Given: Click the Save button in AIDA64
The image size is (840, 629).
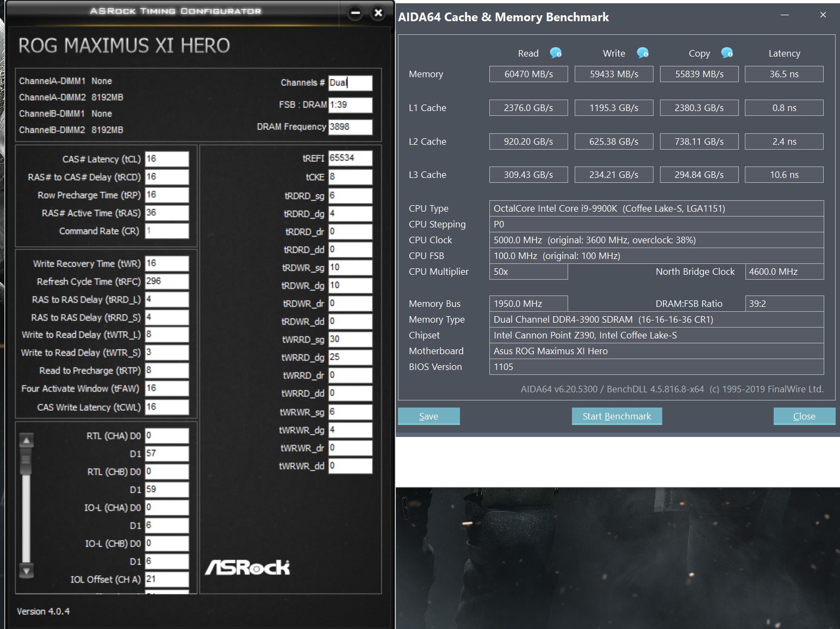Looking at the screenshot, I should click(x=428, y=416).
